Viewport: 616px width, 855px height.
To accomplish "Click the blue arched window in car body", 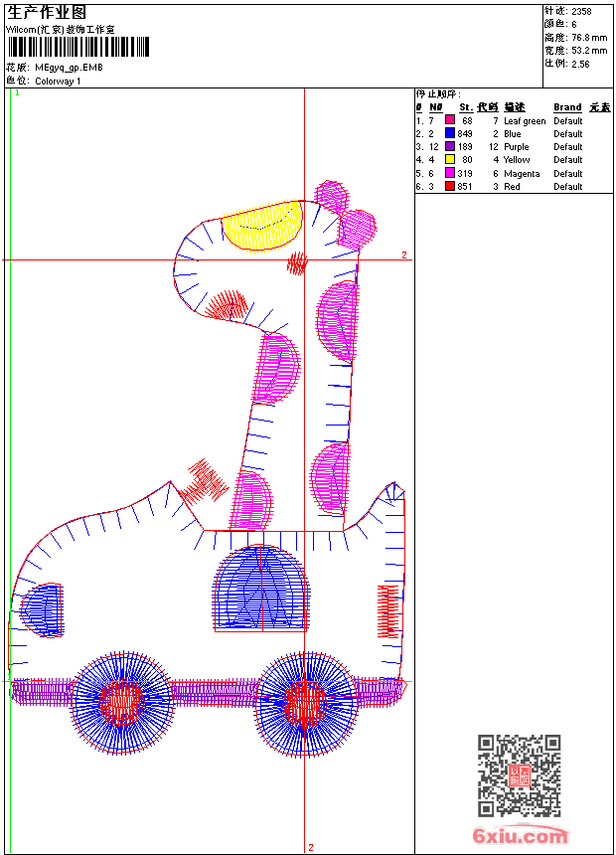I will [261, 588].
